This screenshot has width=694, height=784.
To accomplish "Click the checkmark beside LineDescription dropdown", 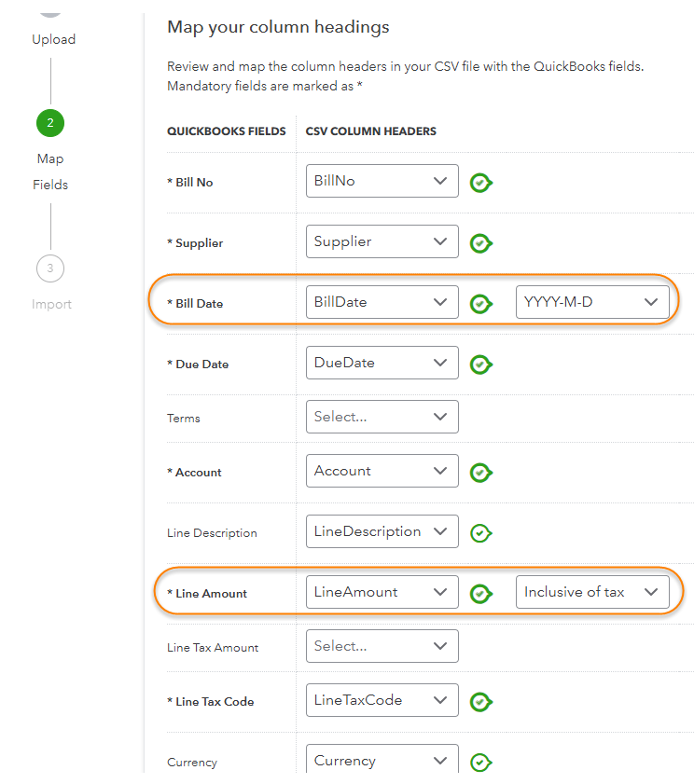I will click(480, 533).
